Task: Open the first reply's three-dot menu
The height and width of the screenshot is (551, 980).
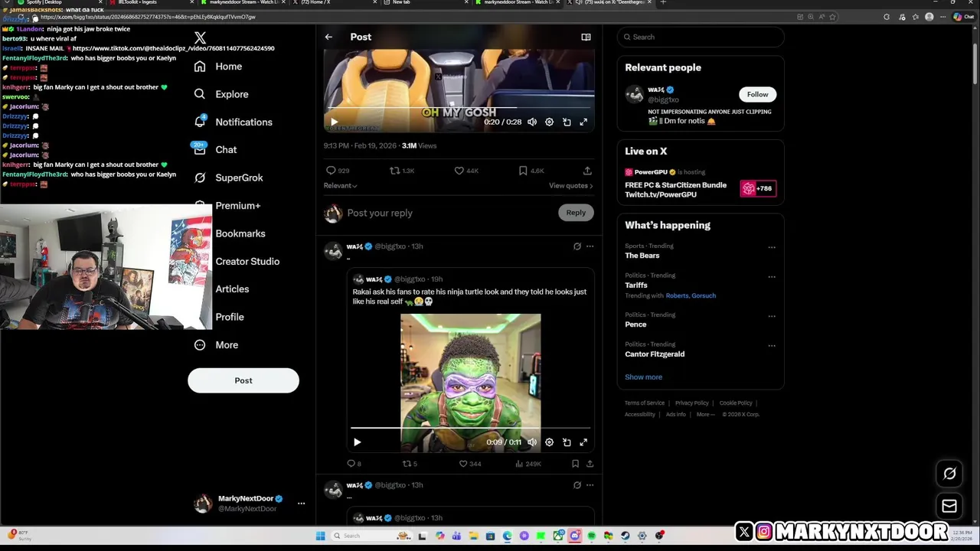Action: (x=590, y=246)
